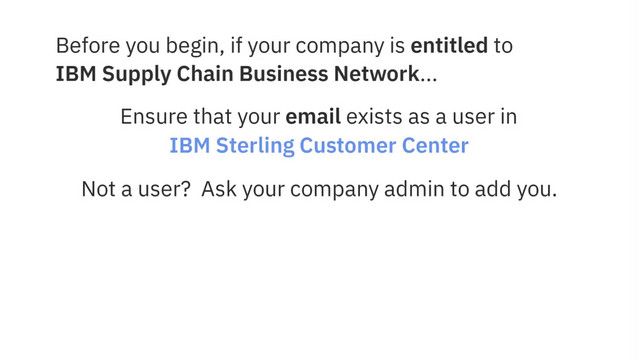Click the 'if your company is' phrase
640x360 pixels.
[318, 46]
